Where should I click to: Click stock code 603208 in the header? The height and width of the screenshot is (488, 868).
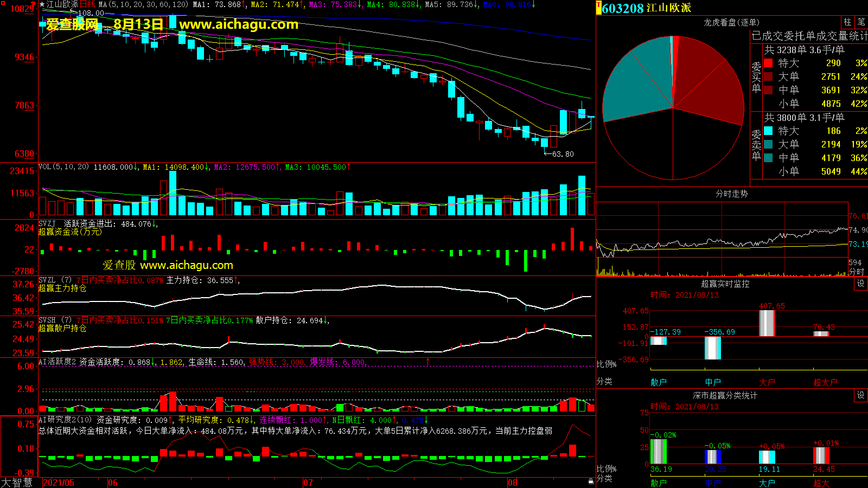tap(622, 8)
